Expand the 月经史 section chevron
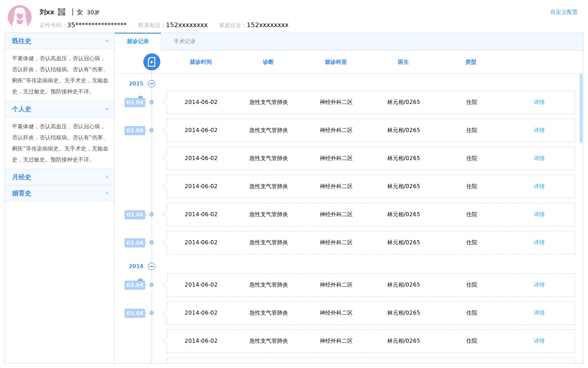588x368 pixels. pos(107,177)
